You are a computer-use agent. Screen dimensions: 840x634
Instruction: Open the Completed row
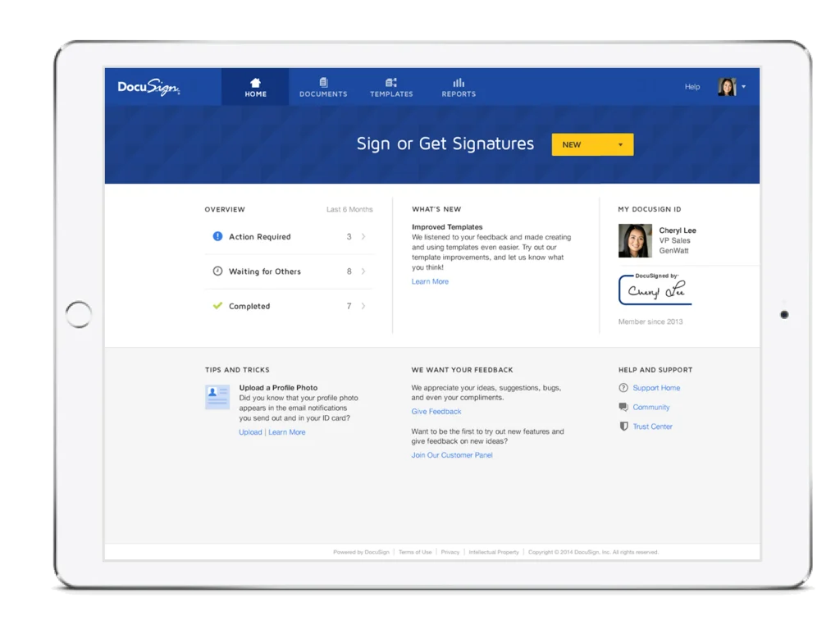coord(289,306)
